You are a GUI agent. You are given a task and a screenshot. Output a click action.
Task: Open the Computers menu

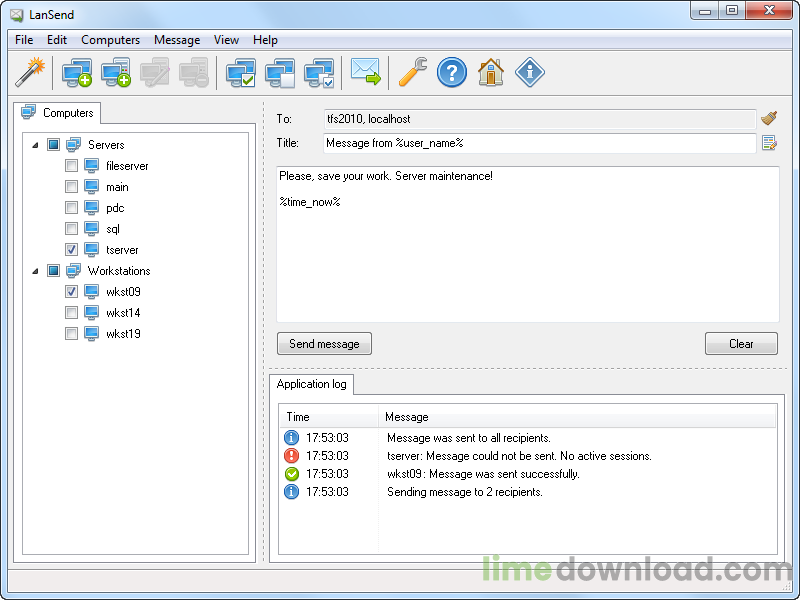(x=110, y=40)
